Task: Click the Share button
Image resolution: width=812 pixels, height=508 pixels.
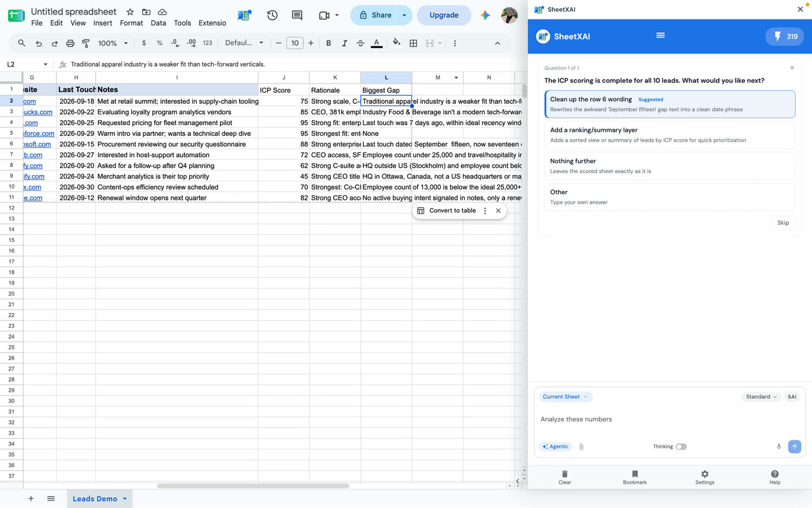Action: click(x=374, y=15)
